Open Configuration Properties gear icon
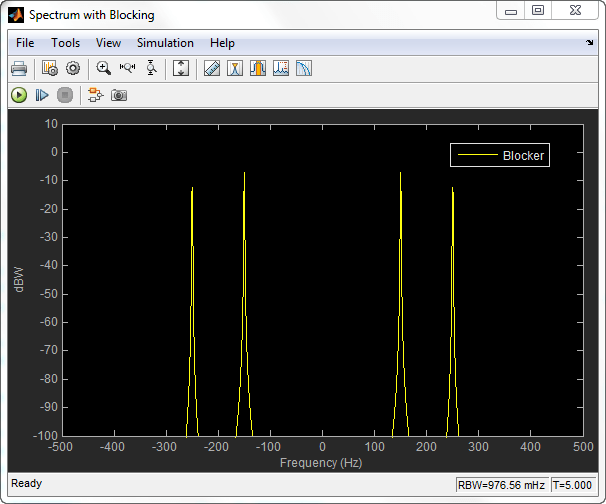The width and height of the screenshot is (606, 504). click(x=73, y=69)
